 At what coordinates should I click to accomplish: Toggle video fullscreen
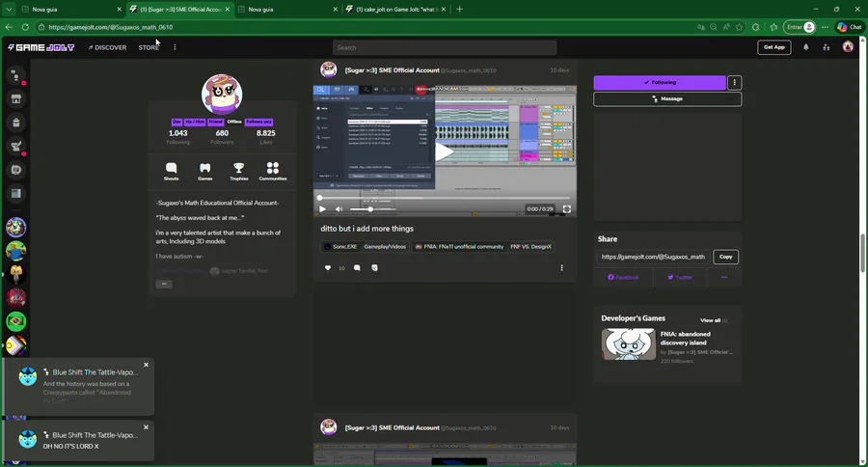click(x=567, y=209)
